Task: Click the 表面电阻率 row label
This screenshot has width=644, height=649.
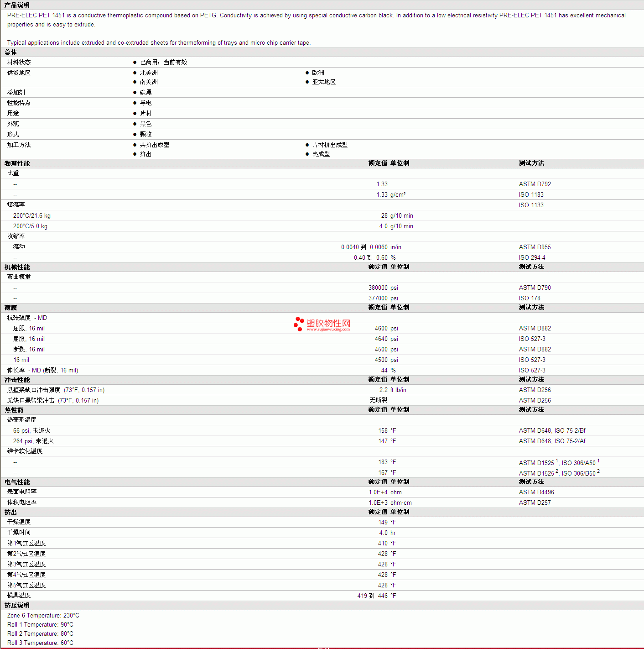Action: pyautogui.click(x=22, y=492)
